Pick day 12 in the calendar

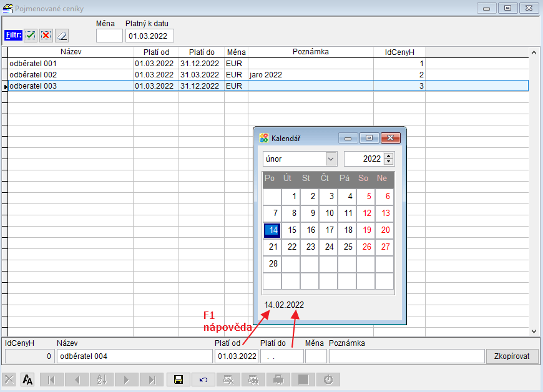point(366,213)
